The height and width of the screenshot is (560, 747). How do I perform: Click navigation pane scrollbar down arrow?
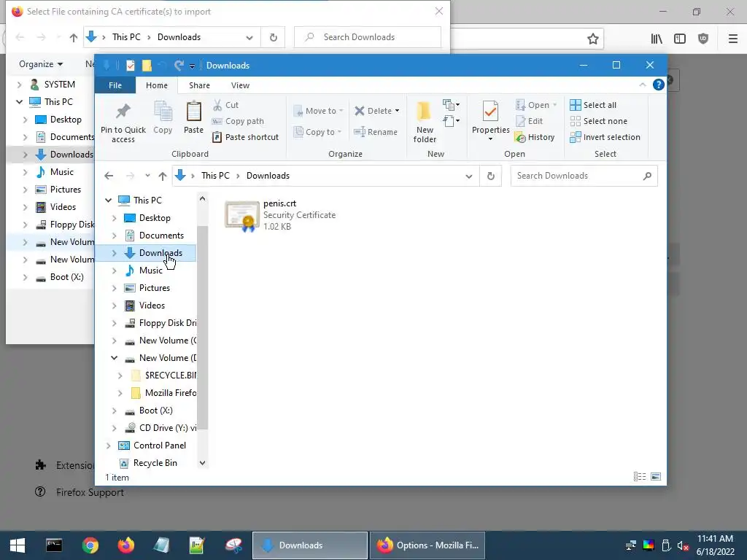[203, 463]
